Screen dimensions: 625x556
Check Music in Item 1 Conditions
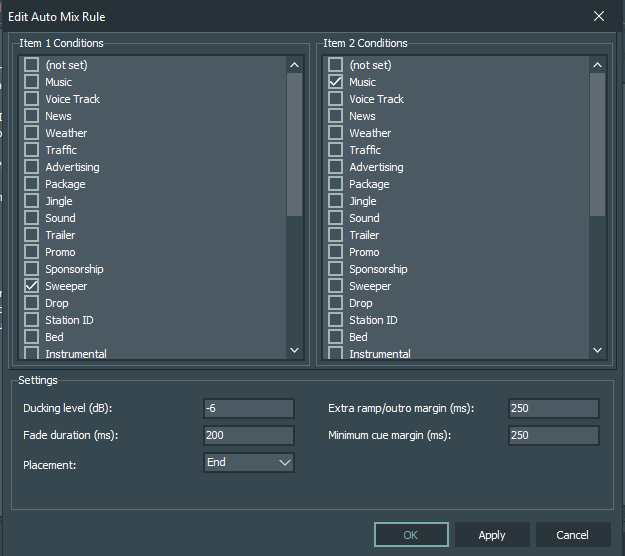point(32,82)
